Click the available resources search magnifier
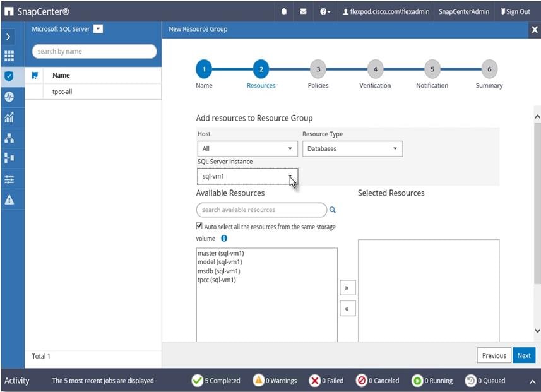 coord(332,210)
